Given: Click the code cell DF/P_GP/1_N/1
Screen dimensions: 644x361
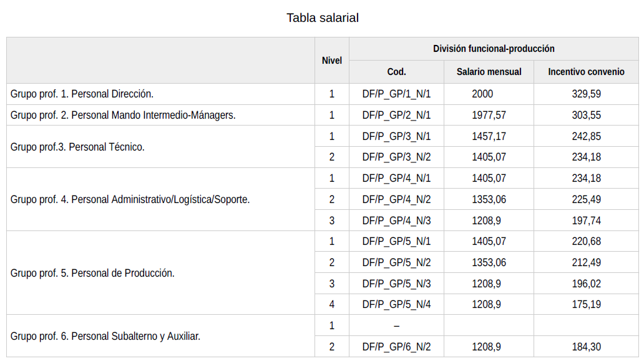Looking at the screenshot, I should click(x=396, y=94).
